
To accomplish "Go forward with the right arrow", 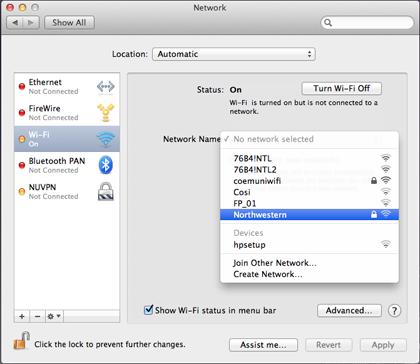I will [31, 23].
